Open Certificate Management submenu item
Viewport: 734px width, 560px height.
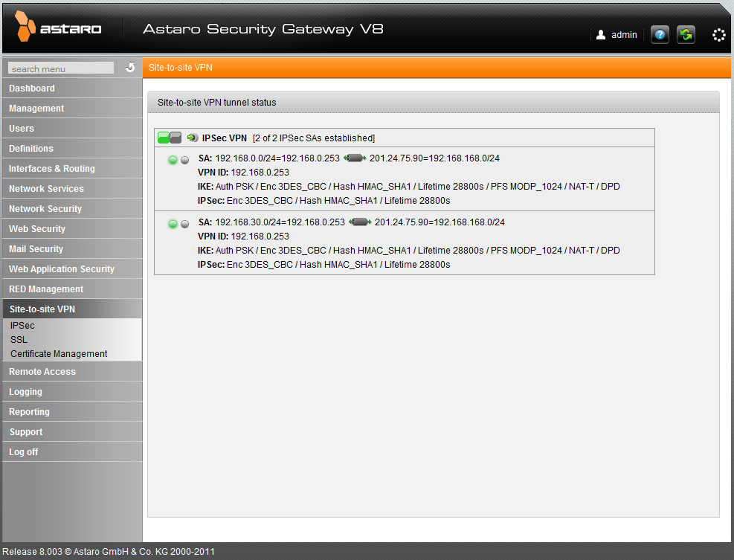59,354
